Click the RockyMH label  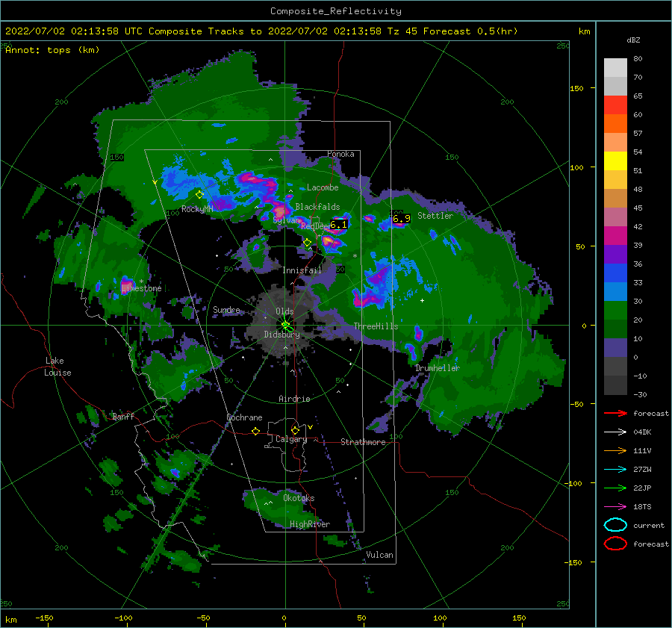click(x=197, y=209)
